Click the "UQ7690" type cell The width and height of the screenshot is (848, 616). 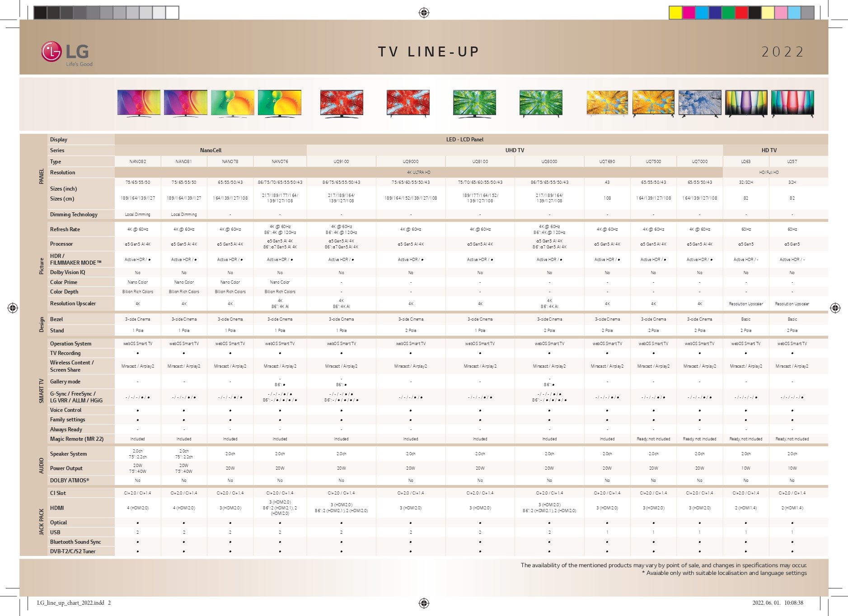point(607,162)
